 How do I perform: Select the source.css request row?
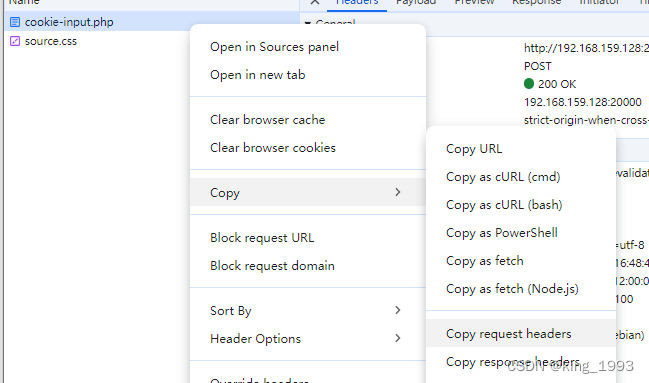(x=152, y=41)
